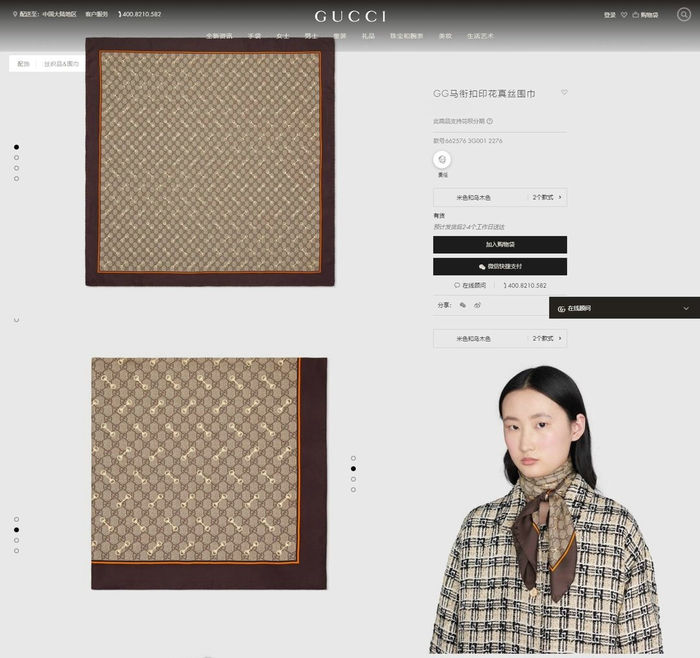Expand 米色和乌木色 selector above 加入购物袋
The width and height of the screenshot is (700, 658).
click(x=500, y=197)
